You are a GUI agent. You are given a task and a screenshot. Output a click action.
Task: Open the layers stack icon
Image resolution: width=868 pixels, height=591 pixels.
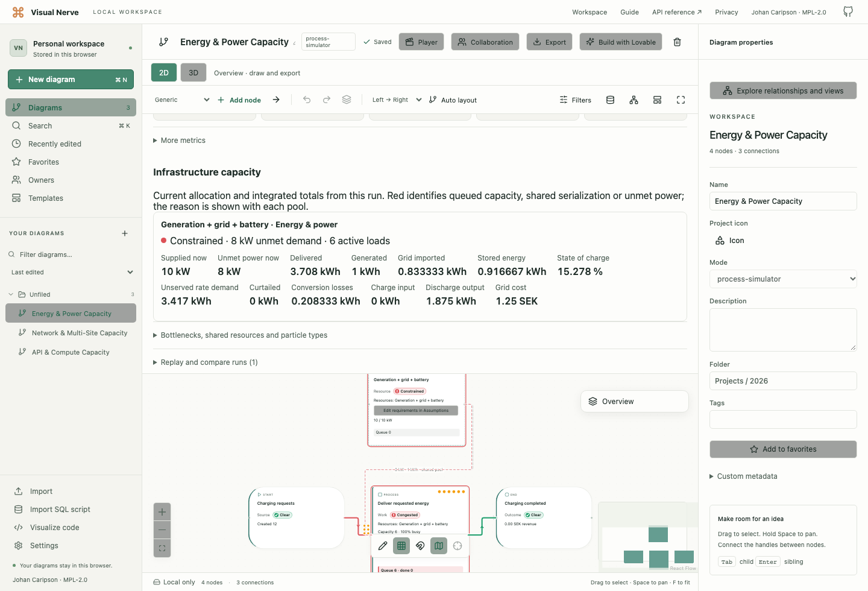pos(347,100)
